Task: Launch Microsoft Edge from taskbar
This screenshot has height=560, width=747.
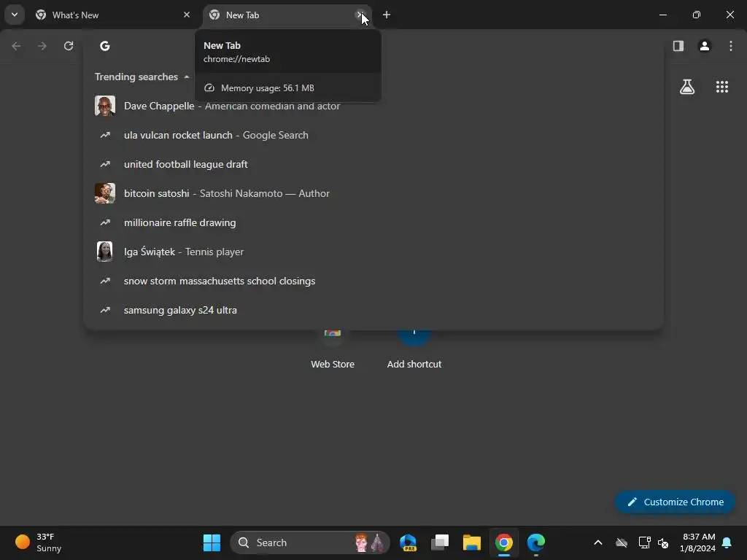Action: [536, 542]
